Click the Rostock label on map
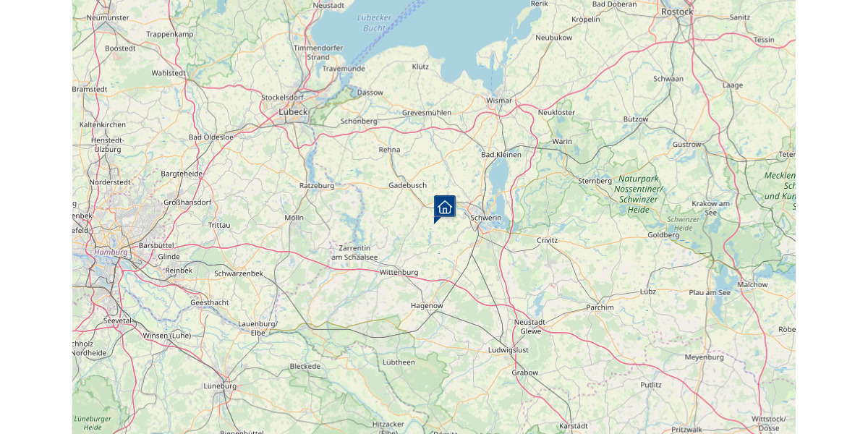868x434 pixels. point(678,12)
